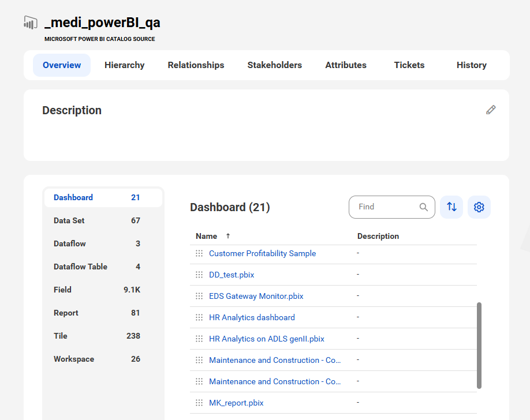Select the Field category with 9.1K items
This screenshot has width=530, height=420.
103,290
